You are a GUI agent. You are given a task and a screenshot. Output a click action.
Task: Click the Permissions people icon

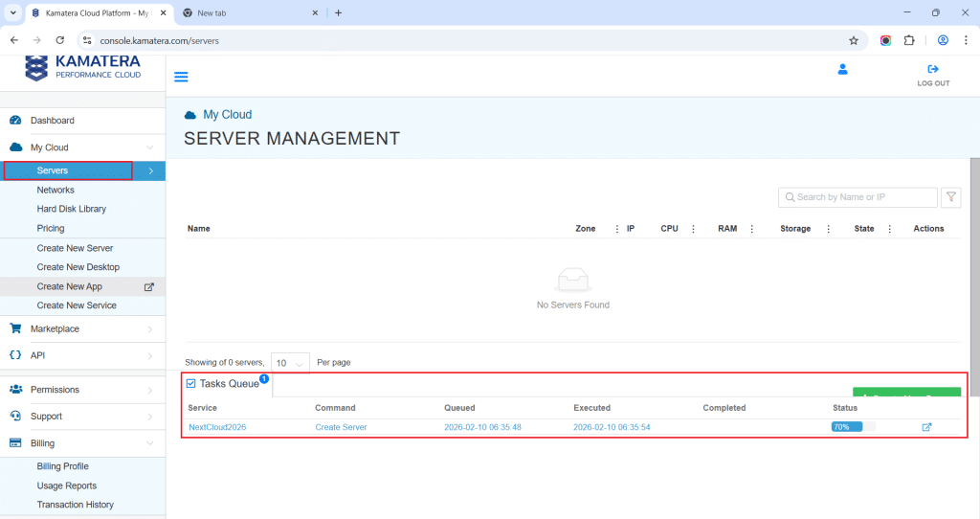(15, 389)
